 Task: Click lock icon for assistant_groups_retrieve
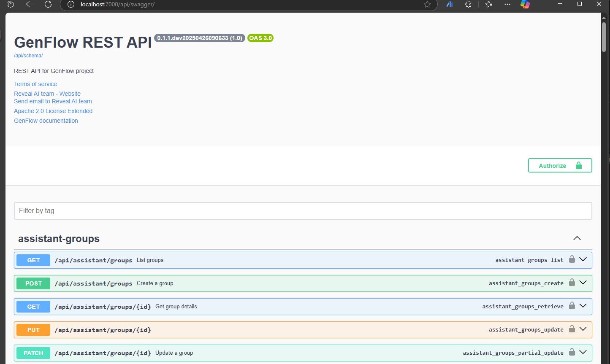(x=572, y=306)
